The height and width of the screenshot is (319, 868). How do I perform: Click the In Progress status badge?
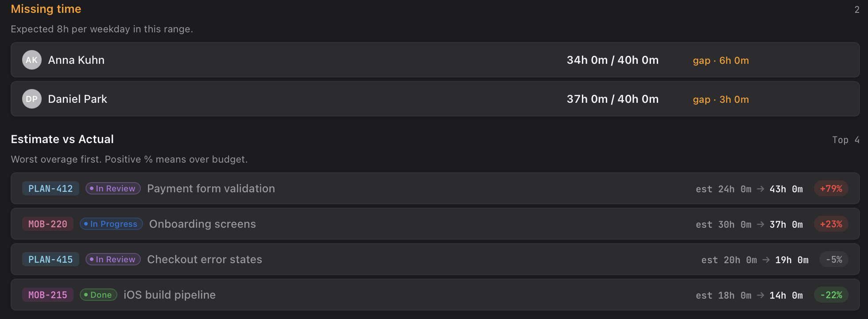111,224
